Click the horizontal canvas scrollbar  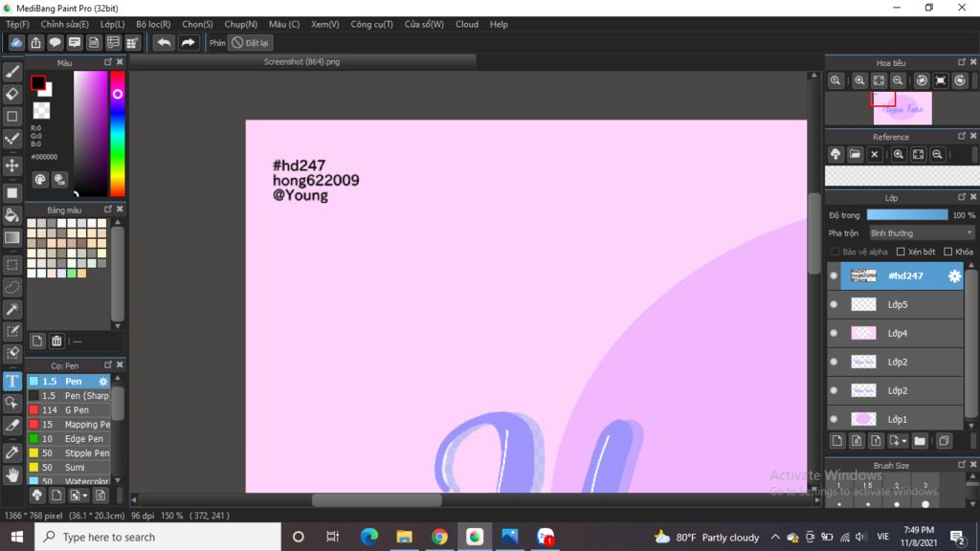(377, 499)
